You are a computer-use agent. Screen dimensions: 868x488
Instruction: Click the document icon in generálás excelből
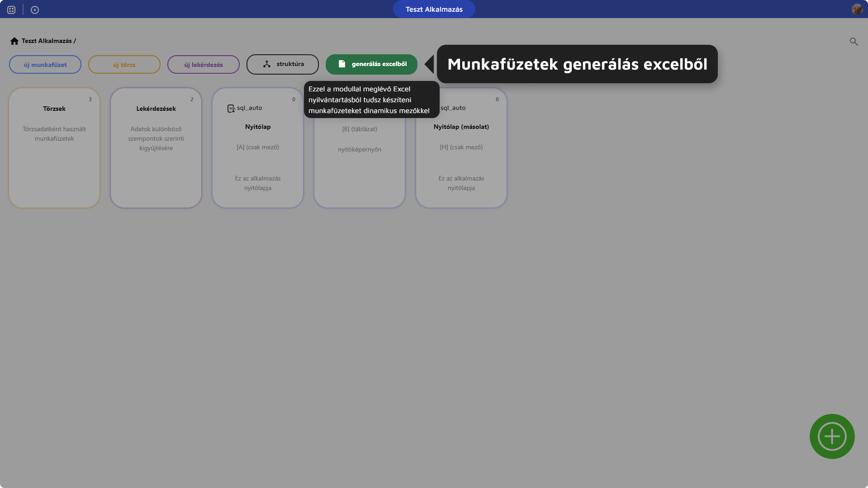342,64
